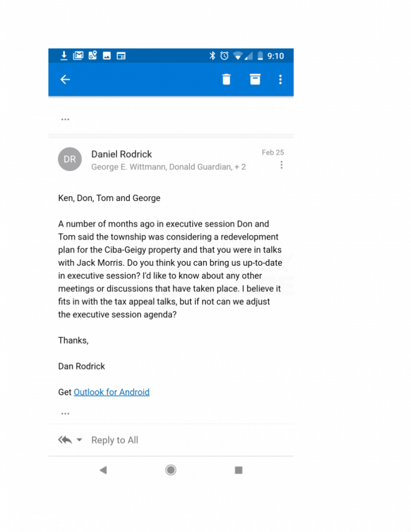Archive the email from Daniel Rodrick
Screen dimensions: 411x532
(x=255, y=79)
